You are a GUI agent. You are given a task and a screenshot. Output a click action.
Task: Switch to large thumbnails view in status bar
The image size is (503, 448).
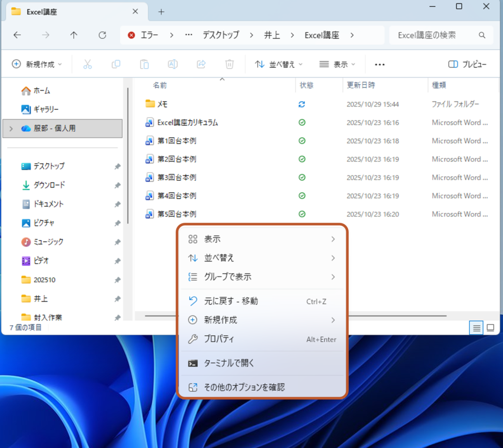[x=490, y=328]
